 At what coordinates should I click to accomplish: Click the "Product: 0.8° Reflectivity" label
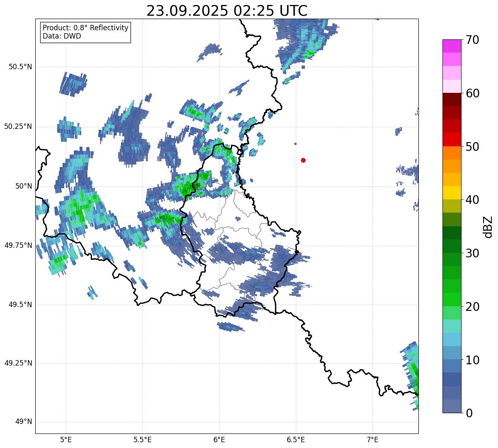pyautogui.click(x=86, y=28)
